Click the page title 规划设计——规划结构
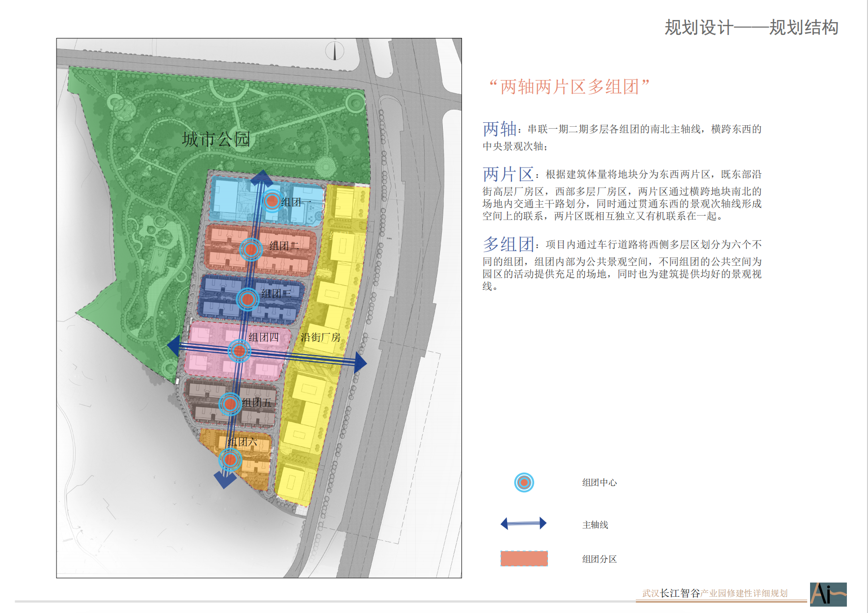 [751, 28]
